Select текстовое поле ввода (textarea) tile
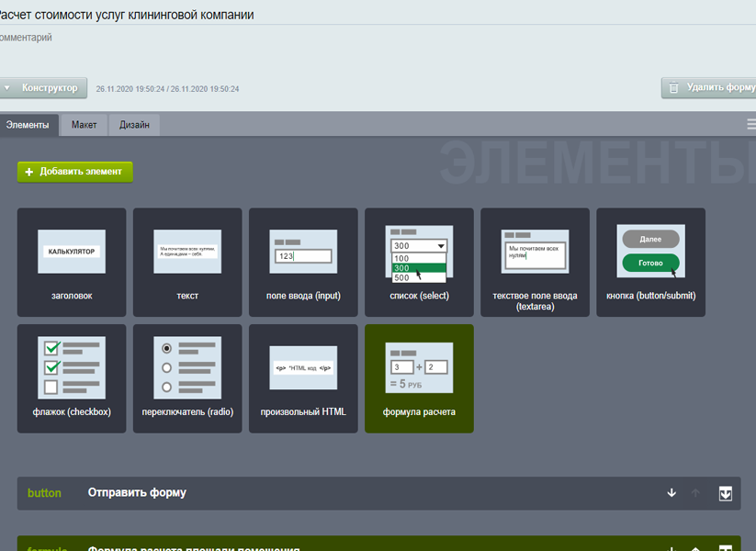756x551 pixels. (535, 262)
